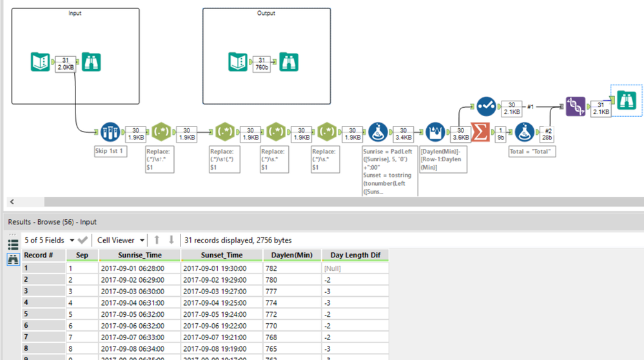Image resolution: width=644 pixels, height=360 pixels.
Task: Click the Sunset_Time column header
Action: click(222, 255)
